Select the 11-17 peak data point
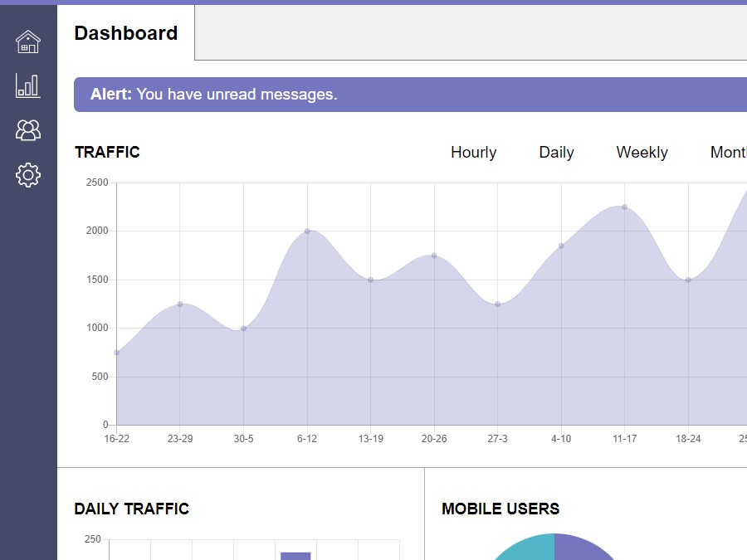 624,207
